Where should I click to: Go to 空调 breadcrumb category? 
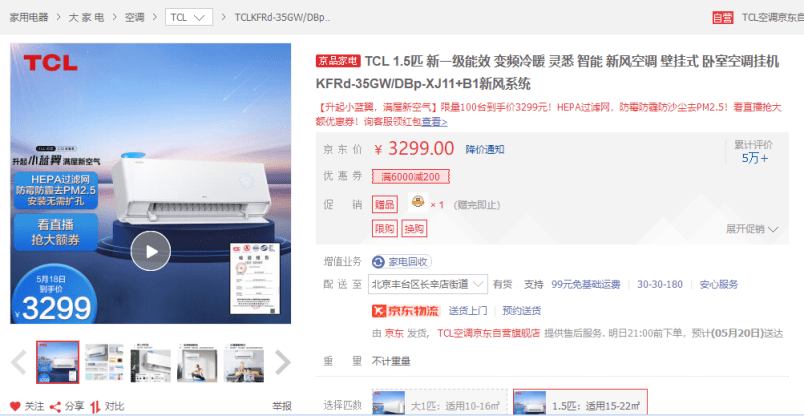(135, 17)
